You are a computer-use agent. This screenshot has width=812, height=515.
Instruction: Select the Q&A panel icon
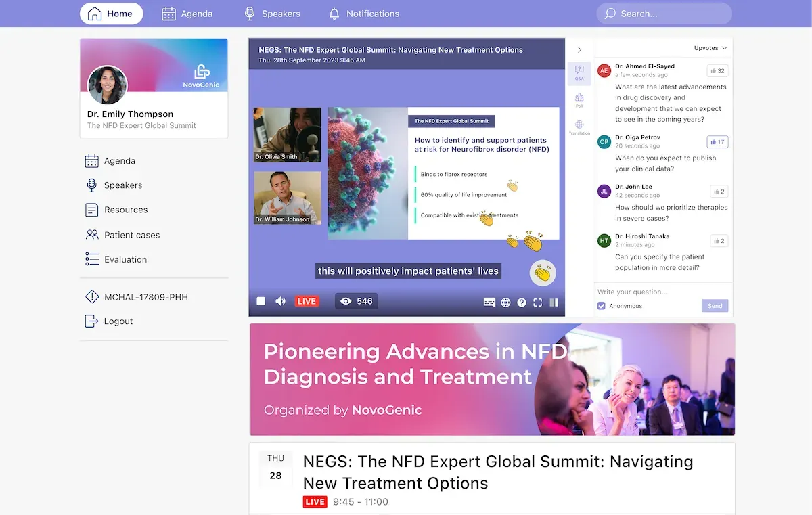coord(579,73)
